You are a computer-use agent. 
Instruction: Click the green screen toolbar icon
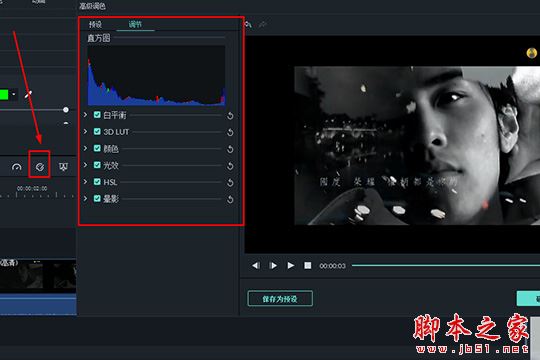tap(63, 167)
